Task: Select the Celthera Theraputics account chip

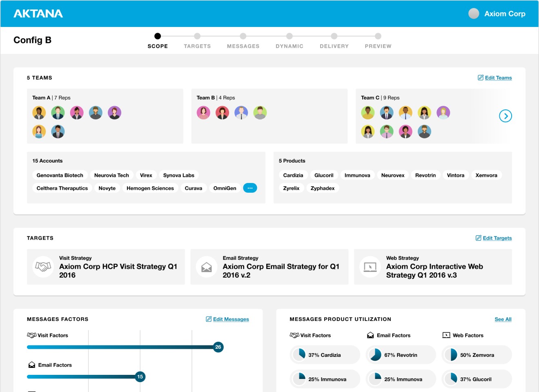Action: 62,188
